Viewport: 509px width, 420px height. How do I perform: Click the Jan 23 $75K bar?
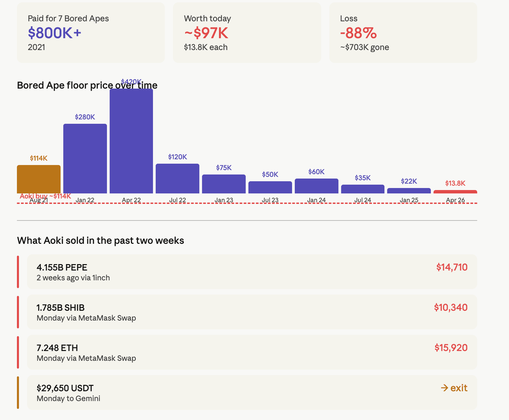(224, 184)
